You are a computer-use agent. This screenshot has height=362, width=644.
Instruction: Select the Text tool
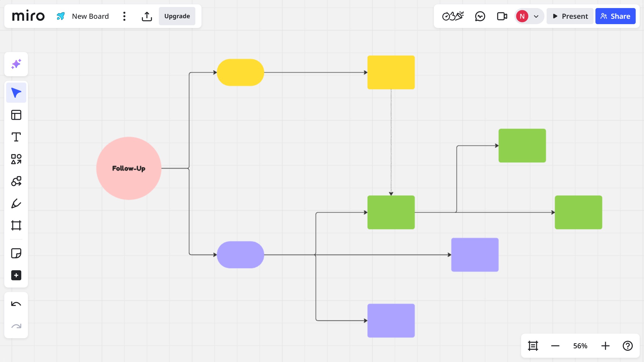[16, 137]
